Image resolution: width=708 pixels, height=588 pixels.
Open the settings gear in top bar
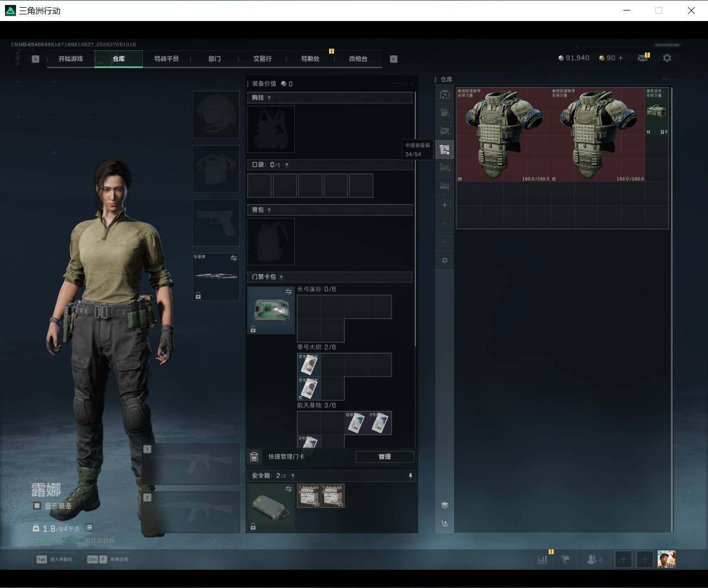tap(667, 58)
